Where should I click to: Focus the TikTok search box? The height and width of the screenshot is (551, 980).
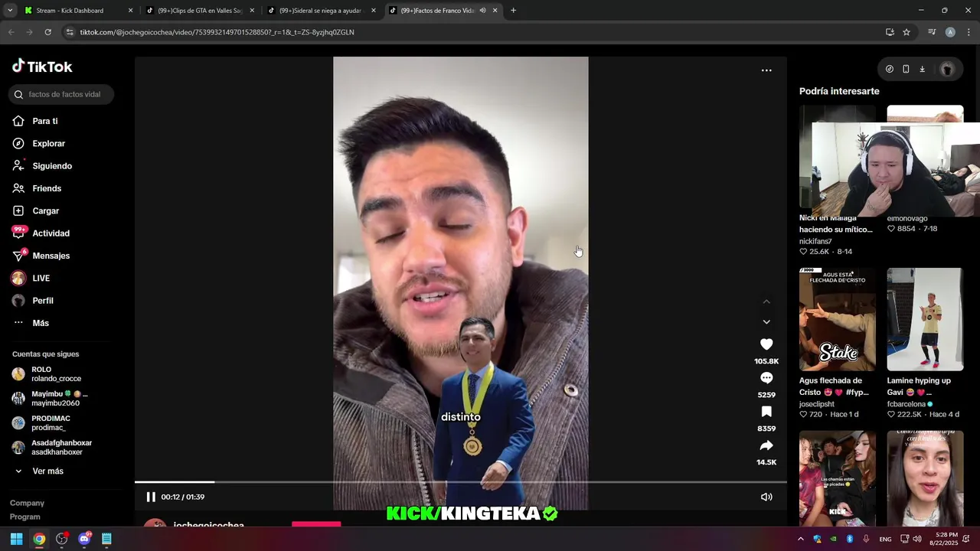[61, 94]
